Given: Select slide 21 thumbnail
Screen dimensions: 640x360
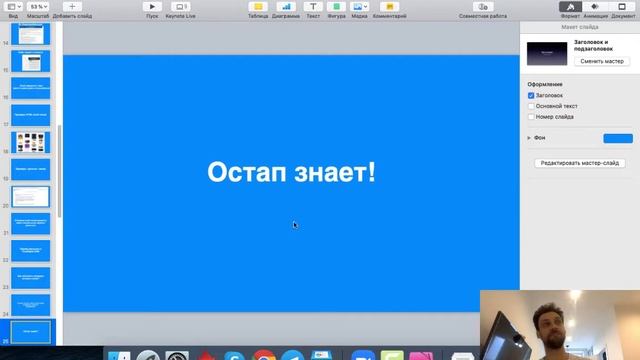Looking at the screenshot, I should pyautogui.click(x=31, y=224).
